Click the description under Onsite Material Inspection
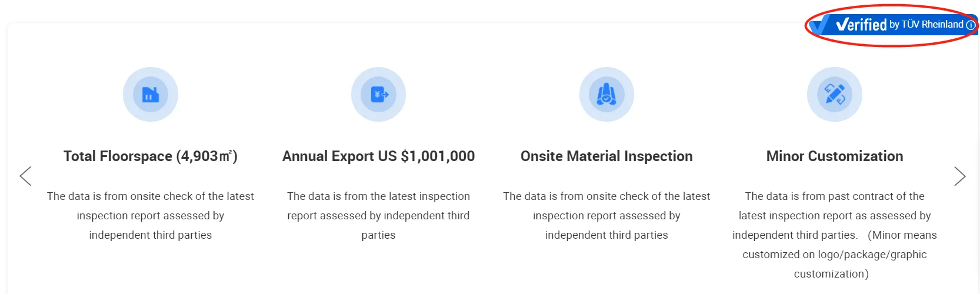Viewport: 980px width, 294px height. click(606, 215)
